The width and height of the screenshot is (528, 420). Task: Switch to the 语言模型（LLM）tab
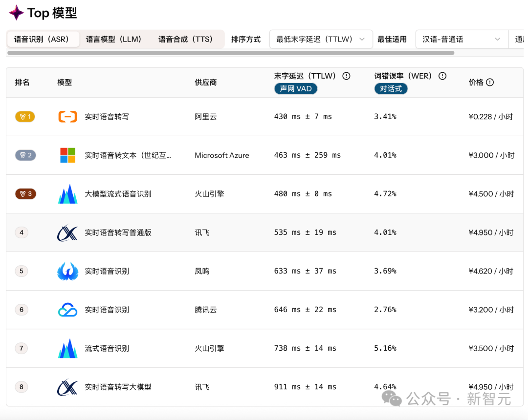click(113, 39)
